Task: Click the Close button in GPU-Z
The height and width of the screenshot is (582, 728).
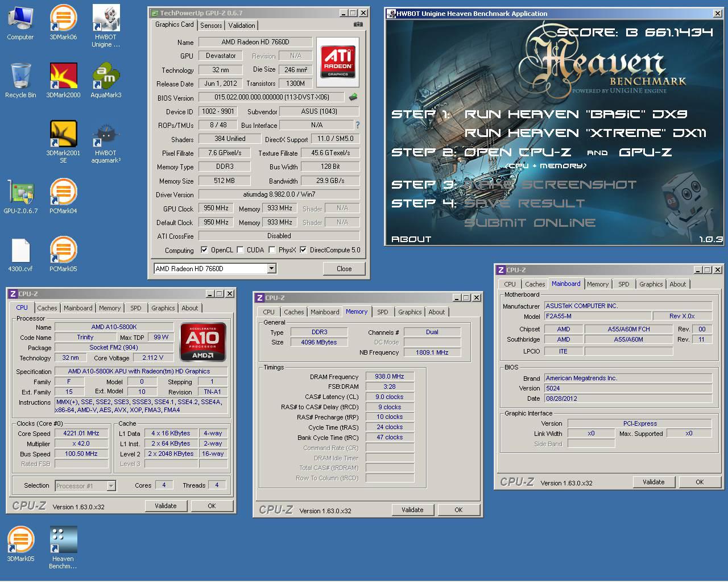Action: tap(344, 269)
